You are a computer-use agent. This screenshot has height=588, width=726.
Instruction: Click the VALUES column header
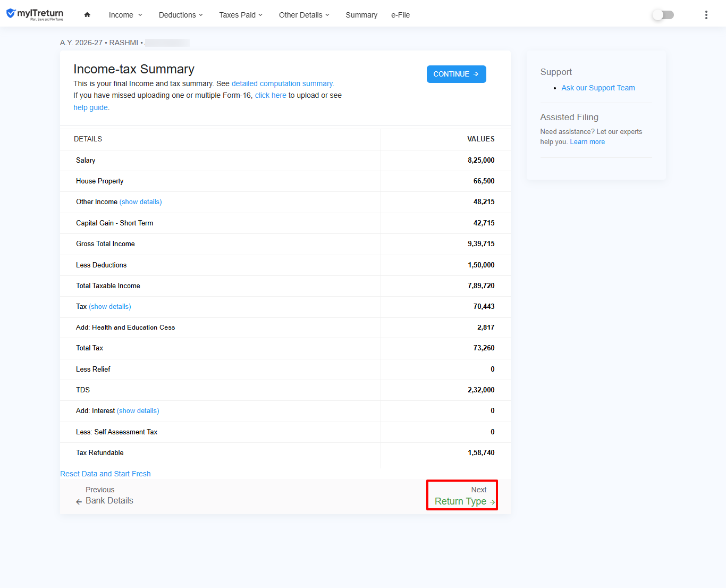(481, 139)
